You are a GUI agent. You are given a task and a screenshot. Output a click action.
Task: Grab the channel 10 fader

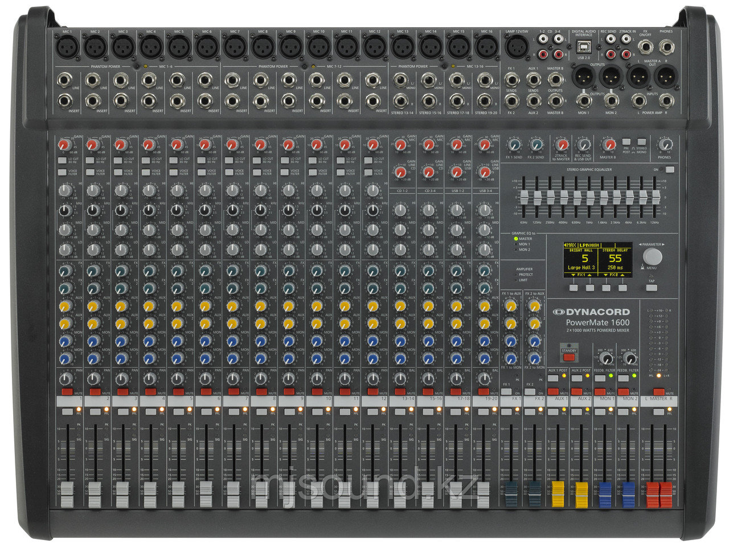point(317,493)
